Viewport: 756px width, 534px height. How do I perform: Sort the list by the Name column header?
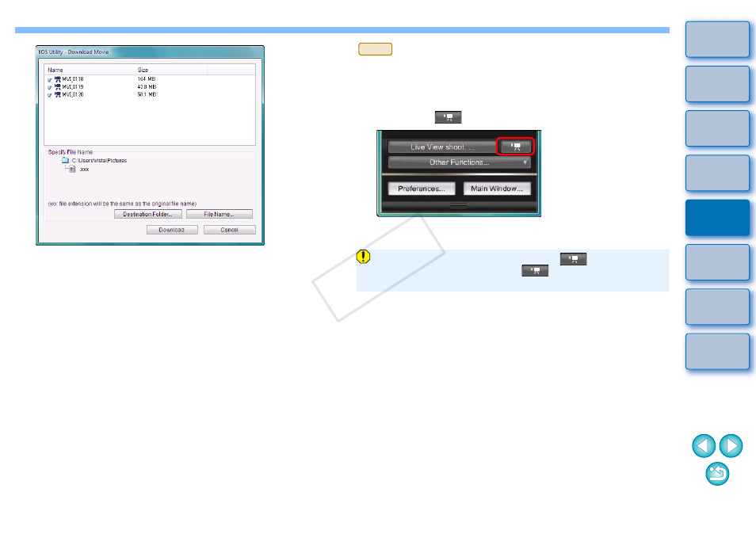[90, 70]
